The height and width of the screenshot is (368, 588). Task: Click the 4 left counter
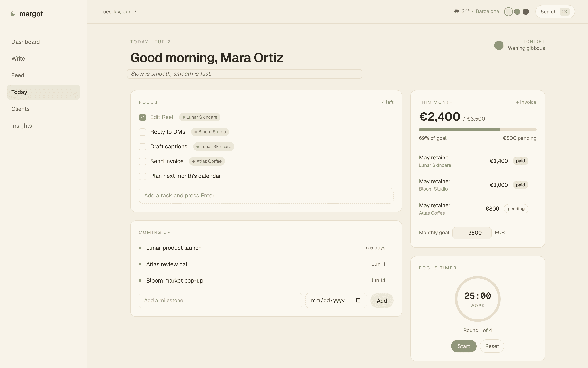point(388,102)
